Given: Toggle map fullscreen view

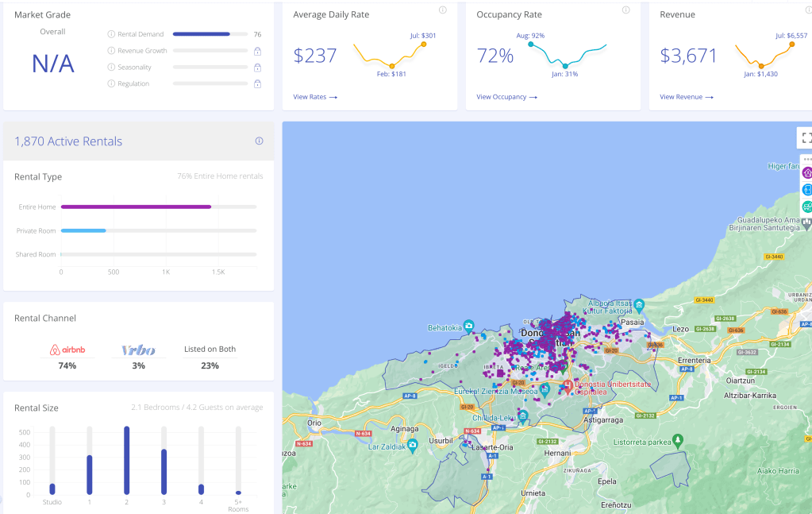Looking at the screenshot, I should 806,137.
